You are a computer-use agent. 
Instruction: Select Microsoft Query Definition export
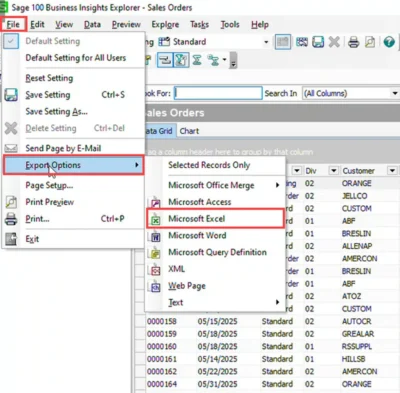click(215, 252)
